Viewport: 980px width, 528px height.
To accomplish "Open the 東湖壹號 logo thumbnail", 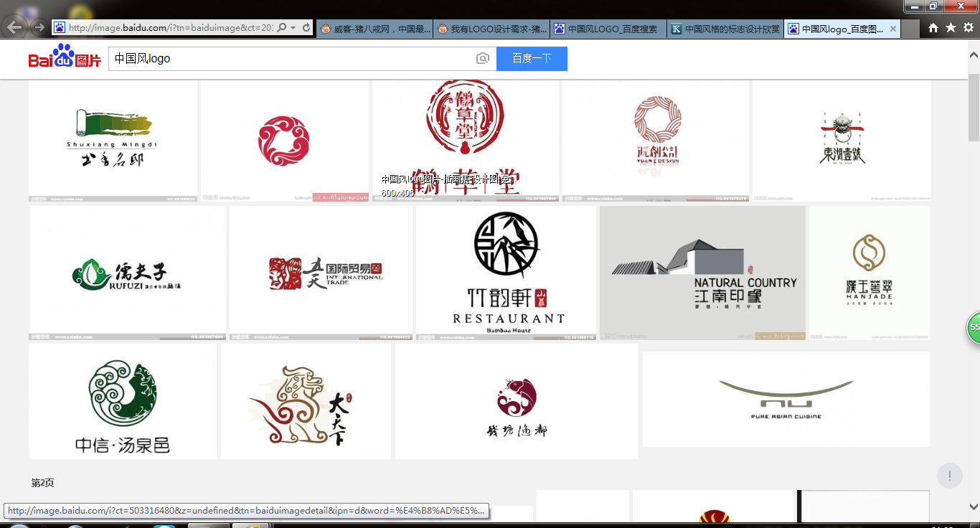I will (842, 141).
